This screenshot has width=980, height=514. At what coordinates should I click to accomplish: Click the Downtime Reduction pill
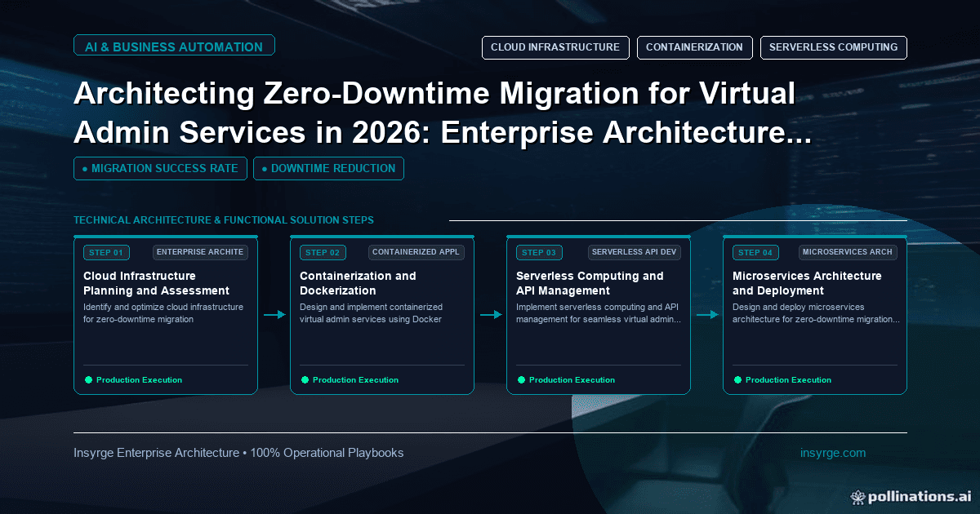coord(328,168)
